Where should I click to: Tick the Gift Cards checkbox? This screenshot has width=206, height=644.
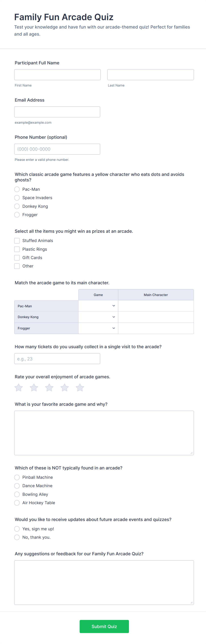point(17,258)
